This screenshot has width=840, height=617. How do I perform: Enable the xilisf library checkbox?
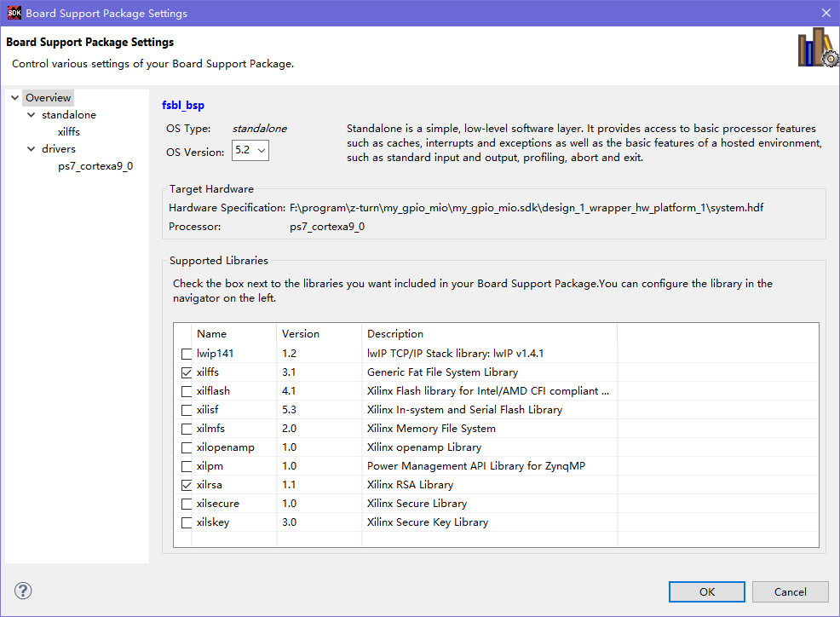[187, 410]
